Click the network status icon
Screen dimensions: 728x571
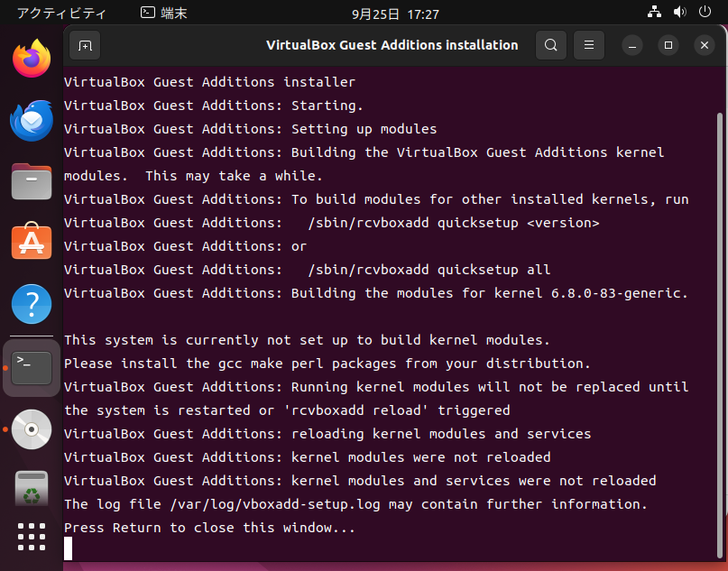[x=655, y=13]
